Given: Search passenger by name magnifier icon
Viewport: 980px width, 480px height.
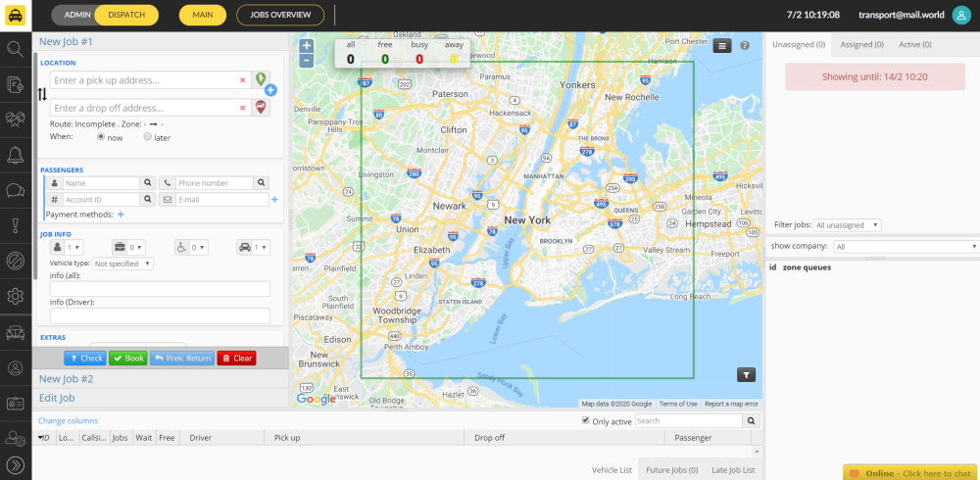Looking at the screenshot, I should (148, 183).
